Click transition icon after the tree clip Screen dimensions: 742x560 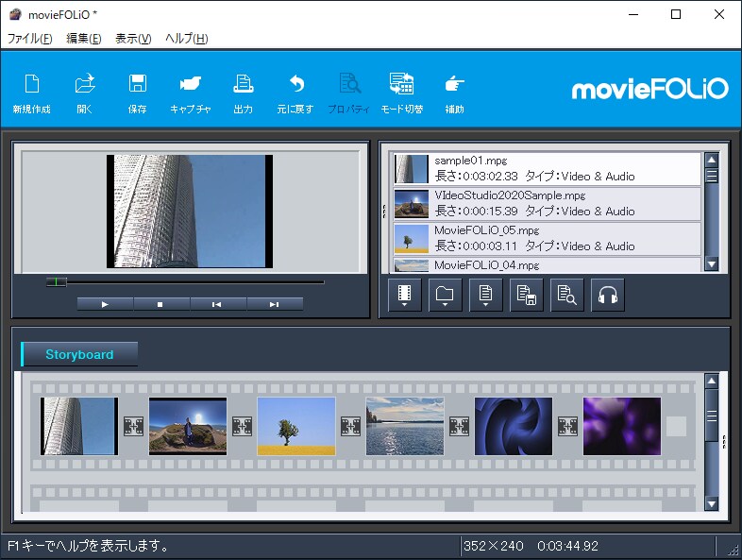(350, 426)
